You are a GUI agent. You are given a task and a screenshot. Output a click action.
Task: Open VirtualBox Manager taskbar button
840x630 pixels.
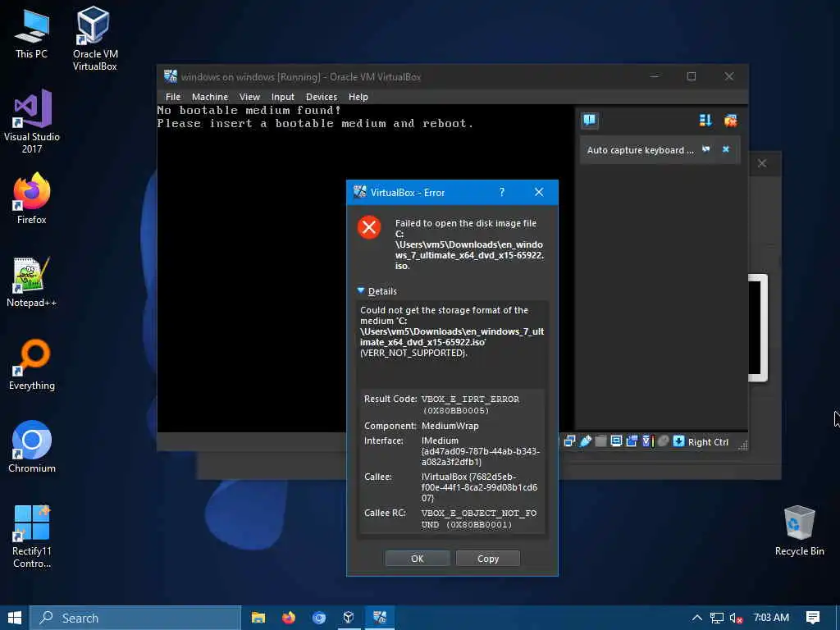coord(349,618)
